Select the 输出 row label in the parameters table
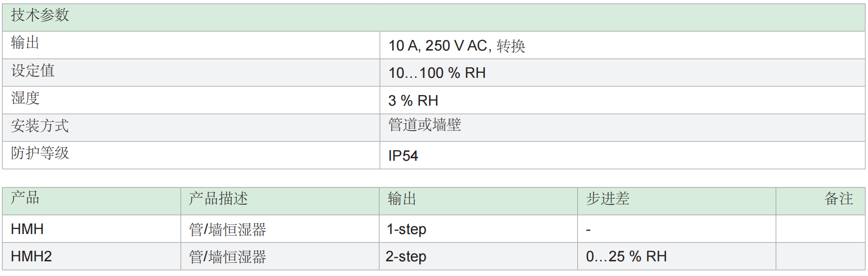868x276 pixels. (25, 43)
